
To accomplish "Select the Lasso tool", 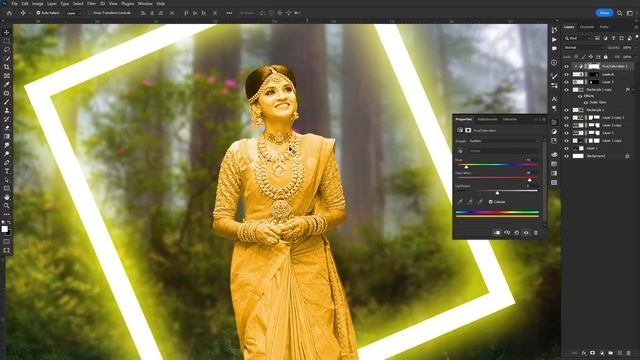I will pyautogui.click(x=7, y=50).
